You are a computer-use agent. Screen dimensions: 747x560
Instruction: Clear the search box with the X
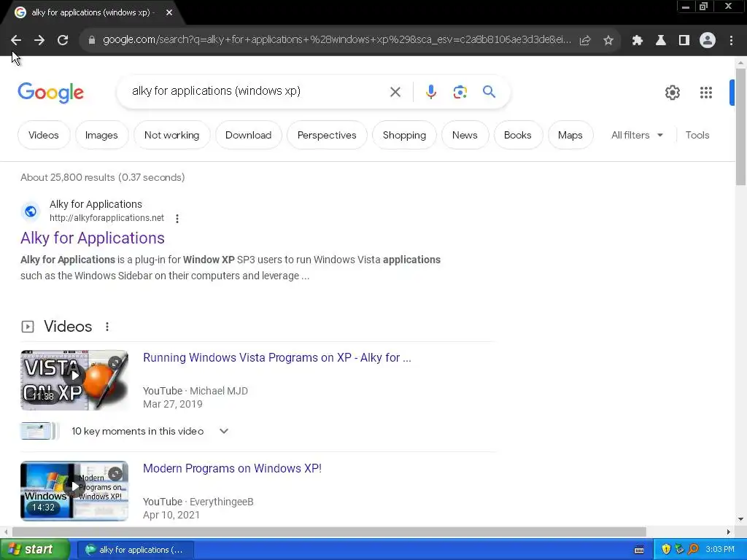click(x=395, y=92)
